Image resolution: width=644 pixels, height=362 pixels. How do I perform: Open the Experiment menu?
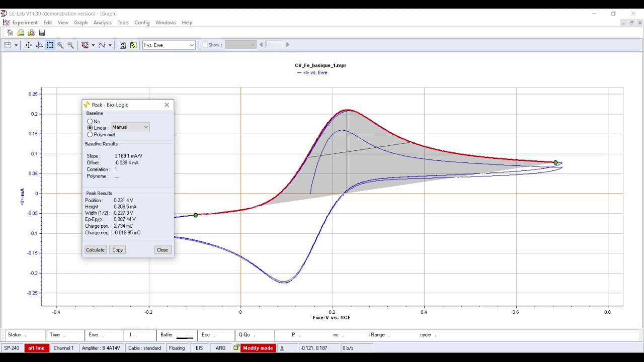coord(25,23)
